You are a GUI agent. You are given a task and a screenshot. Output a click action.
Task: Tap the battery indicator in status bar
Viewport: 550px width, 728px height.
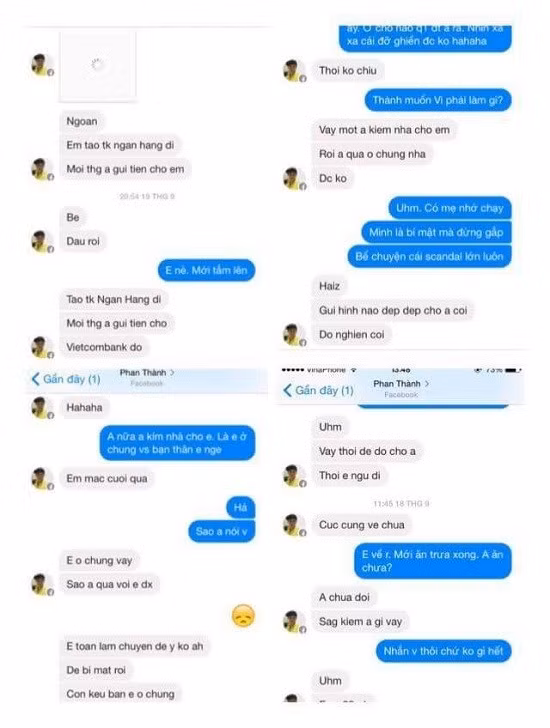click(x=512, y=370)
